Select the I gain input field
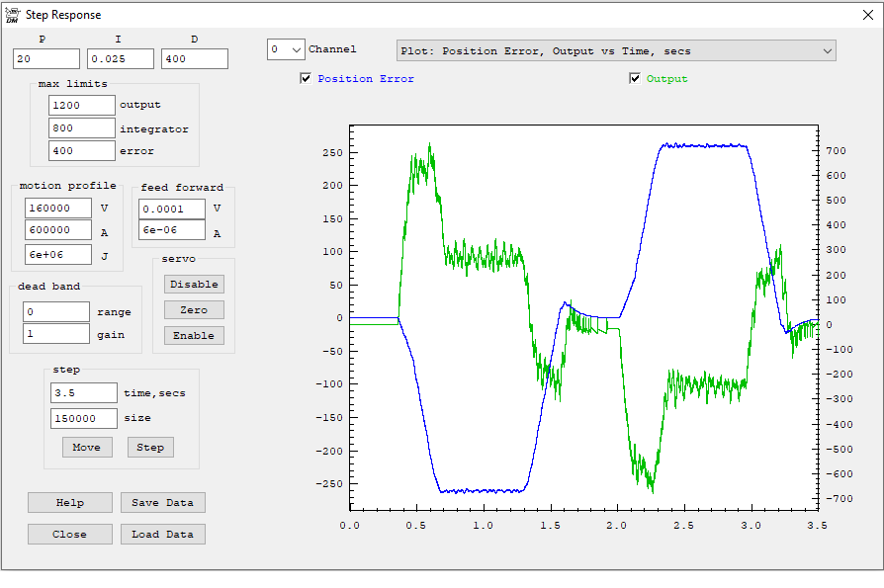 pyautogui.click(x=121, y=59)
